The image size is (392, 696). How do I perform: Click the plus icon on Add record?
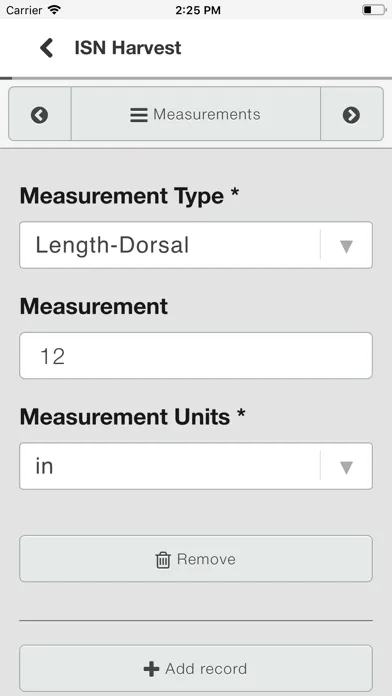(x=151, y=669)
